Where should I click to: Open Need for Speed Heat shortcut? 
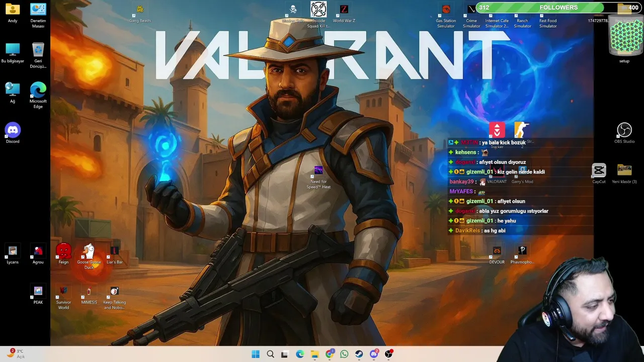318,170
